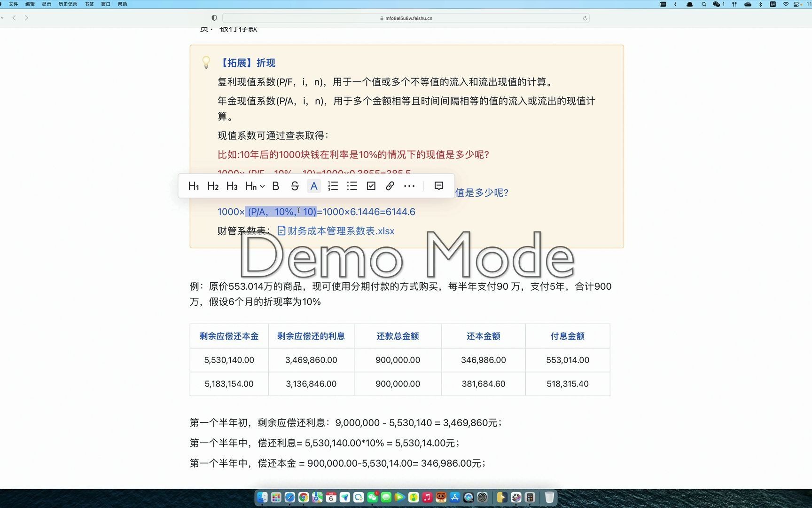This screenshot has width=812, height=508.
Task: Open Calculator from the Dock
Action: 530,497
